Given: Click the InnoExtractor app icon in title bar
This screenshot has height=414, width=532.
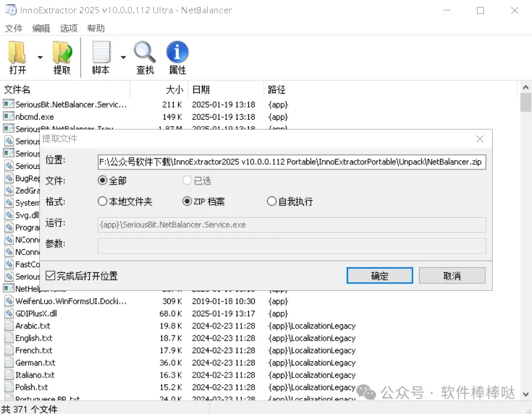Looking at the screenshot, I should coord(11,10).
